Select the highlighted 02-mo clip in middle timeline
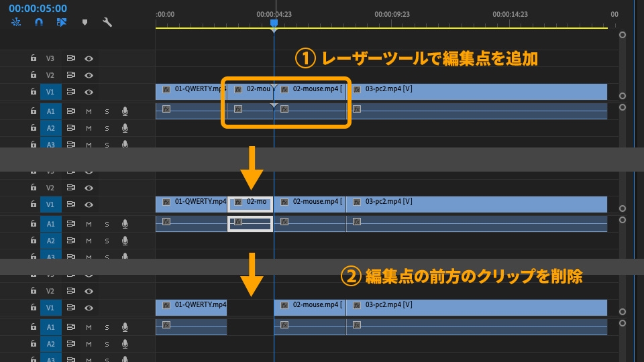The width and height of the screenshot is (644, 362). click(250, 204)
